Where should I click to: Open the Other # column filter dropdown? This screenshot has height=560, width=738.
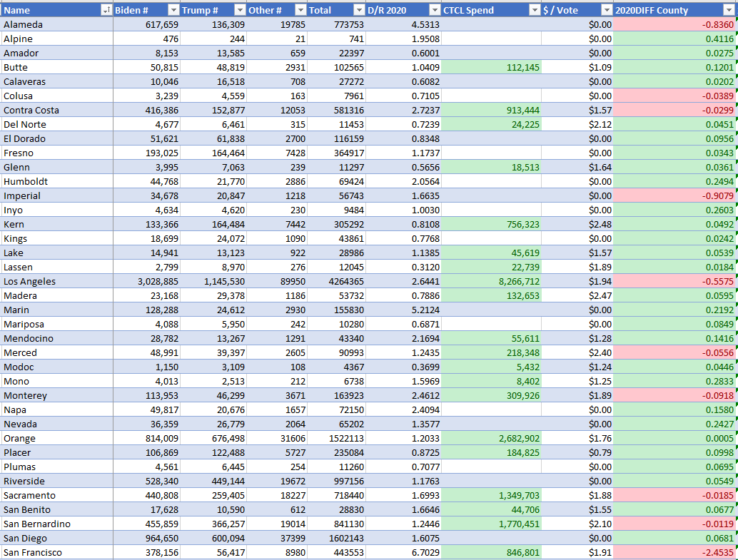pos(300,11)
